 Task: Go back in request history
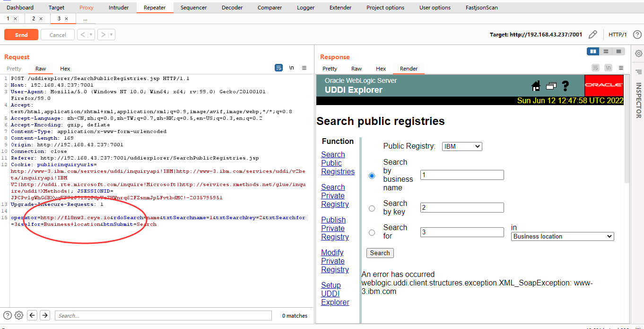click(x=83, y=35)
